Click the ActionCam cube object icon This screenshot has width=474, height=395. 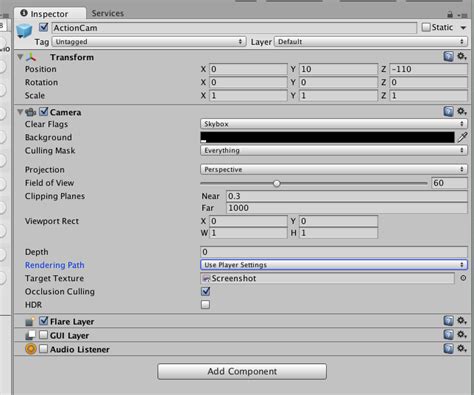pos(24,31)
